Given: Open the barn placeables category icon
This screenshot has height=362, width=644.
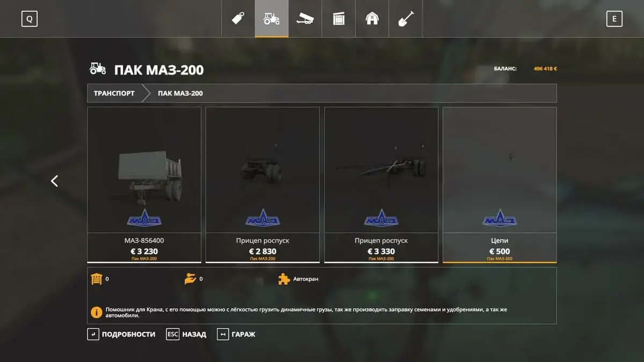Looking at the screenshot, I should 372,19.
